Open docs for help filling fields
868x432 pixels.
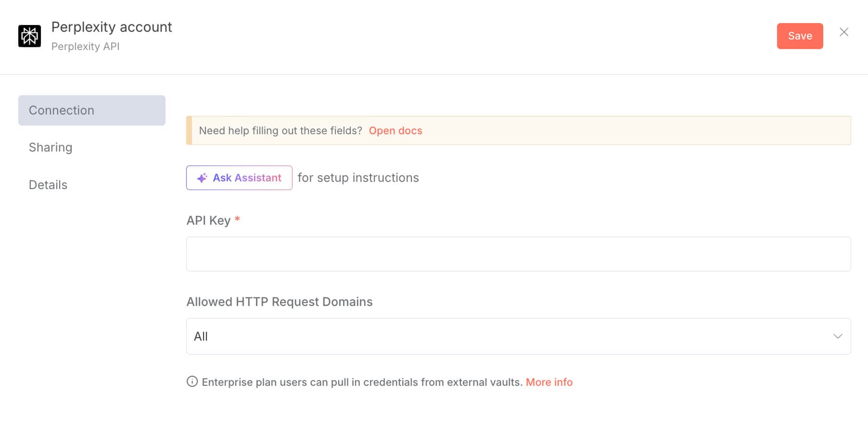[x=395, y=130]
